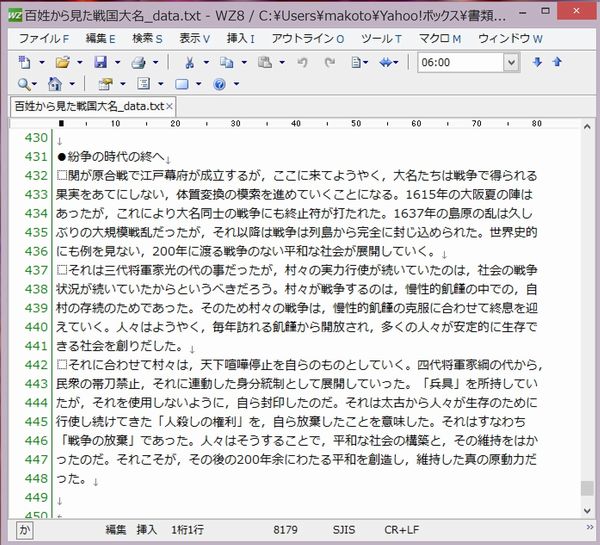This screenshot has width=600, height=545.
Task: Click line number 448 in the gutter
Action: (36, 478)
